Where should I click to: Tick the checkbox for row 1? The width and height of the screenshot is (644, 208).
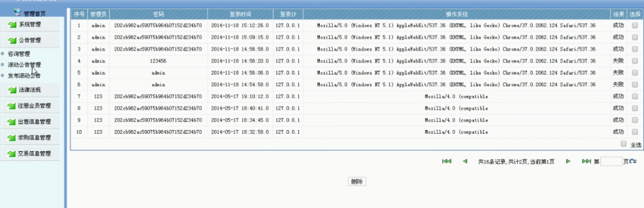click(x=635, y=25)
